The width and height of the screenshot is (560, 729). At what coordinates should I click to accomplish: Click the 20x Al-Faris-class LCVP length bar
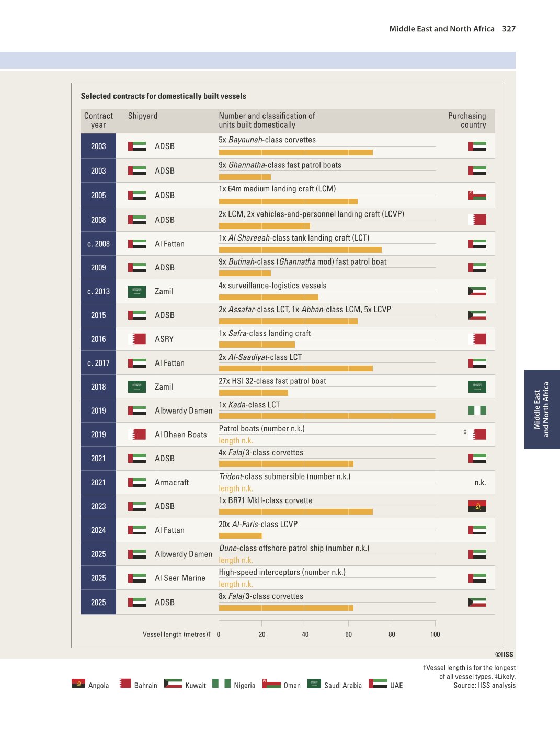tap(241, 536)
